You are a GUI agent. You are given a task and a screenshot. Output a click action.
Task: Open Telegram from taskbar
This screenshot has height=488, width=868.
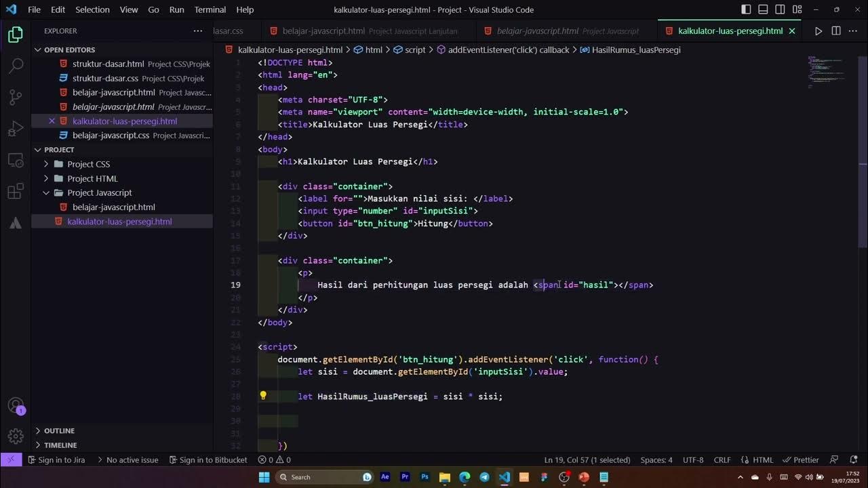[484, 477]
